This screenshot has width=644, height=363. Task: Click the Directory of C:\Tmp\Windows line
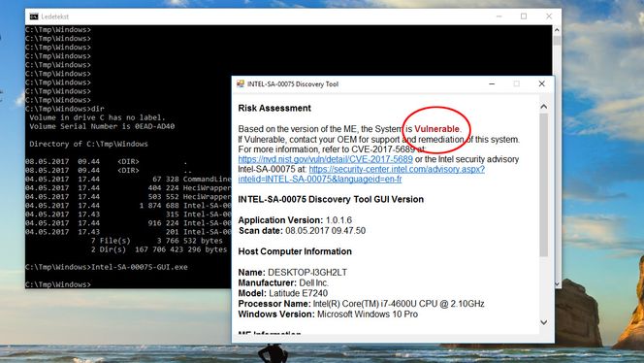[88, 145]
